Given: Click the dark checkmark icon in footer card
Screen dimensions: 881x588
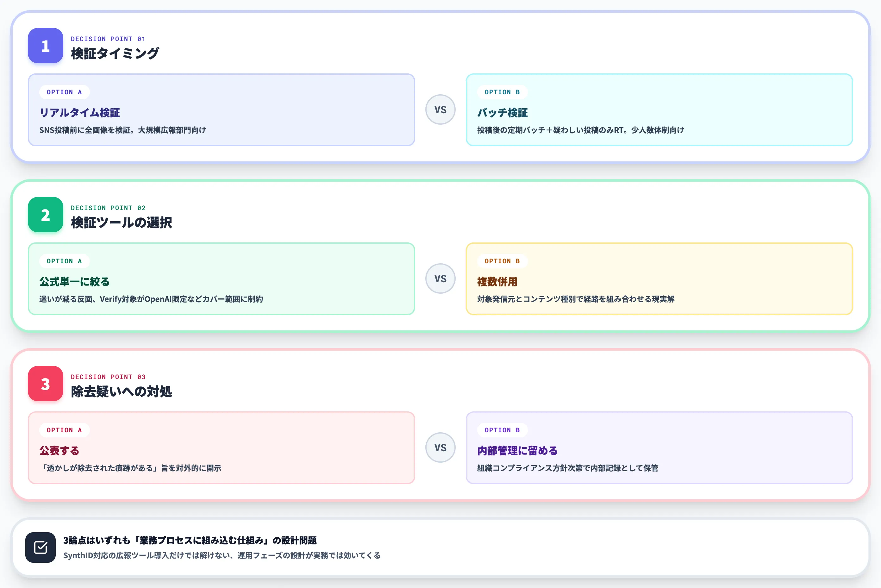Looking at the screenshot, I should tap(41, 547).
